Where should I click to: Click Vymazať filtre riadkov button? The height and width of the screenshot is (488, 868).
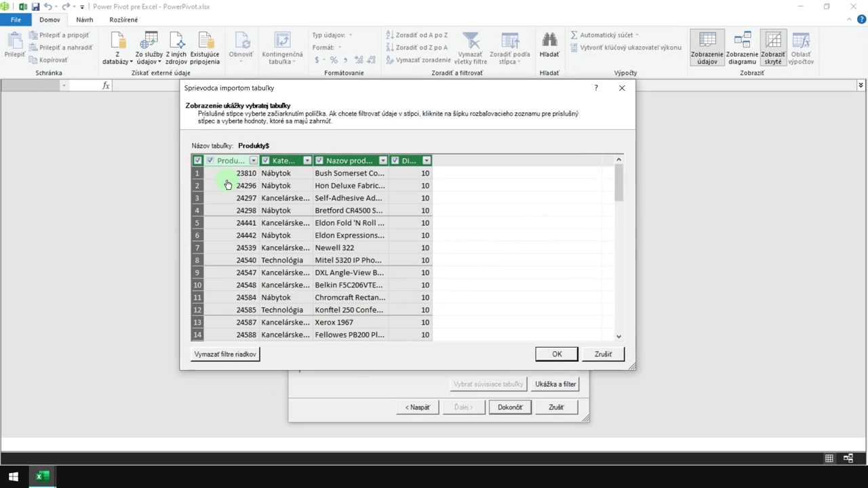[x=225, y=354]
